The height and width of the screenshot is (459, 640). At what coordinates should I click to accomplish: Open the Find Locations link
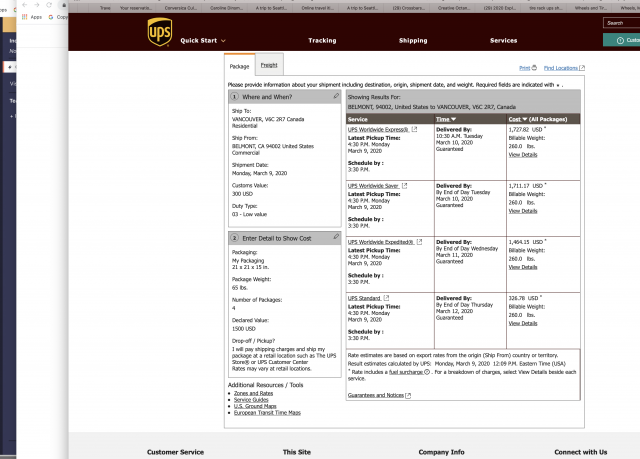tap(560, 68)
